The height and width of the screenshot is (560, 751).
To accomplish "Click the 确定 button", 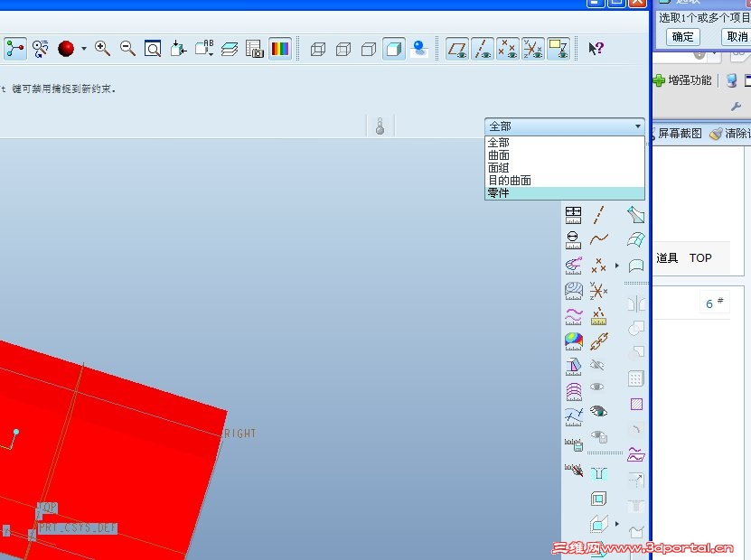I will (682, 37).
